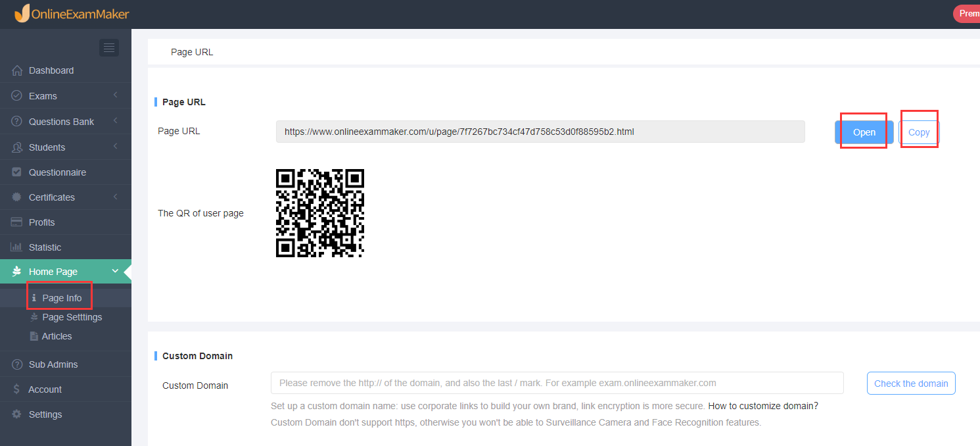Click the Questions Bank question-mark icon
This screenshot has height=446, width=980.
[17, 122]
